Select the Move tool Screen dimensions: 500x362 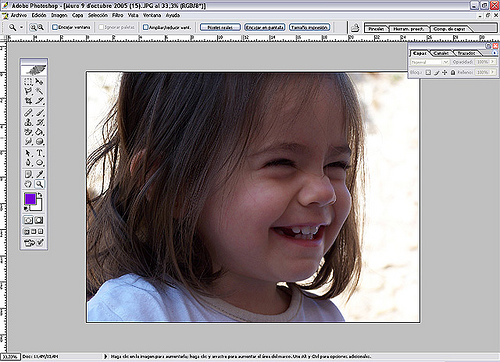point(40,81)
